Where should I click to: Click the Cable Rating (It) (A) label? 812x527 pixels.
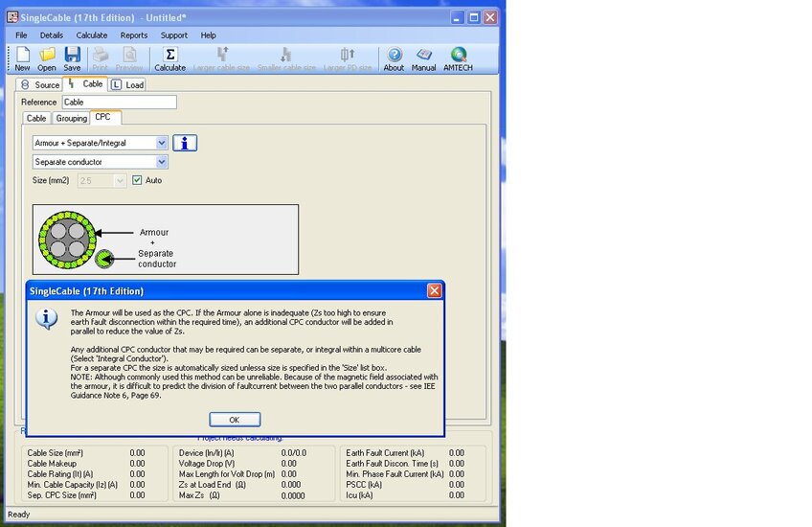click(x=60, y=474)
